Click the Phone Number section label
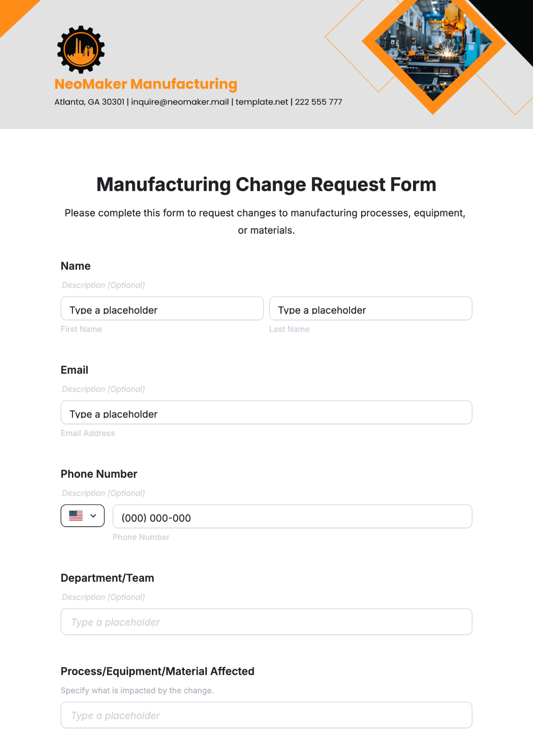Viewport: 533px width, 756px height. tap(99, 474)
